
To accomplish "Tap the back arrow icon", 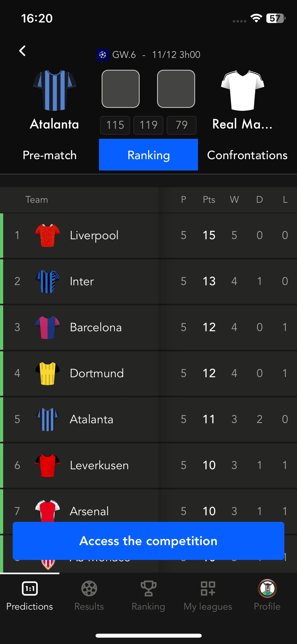I will [x=22, y=51].
